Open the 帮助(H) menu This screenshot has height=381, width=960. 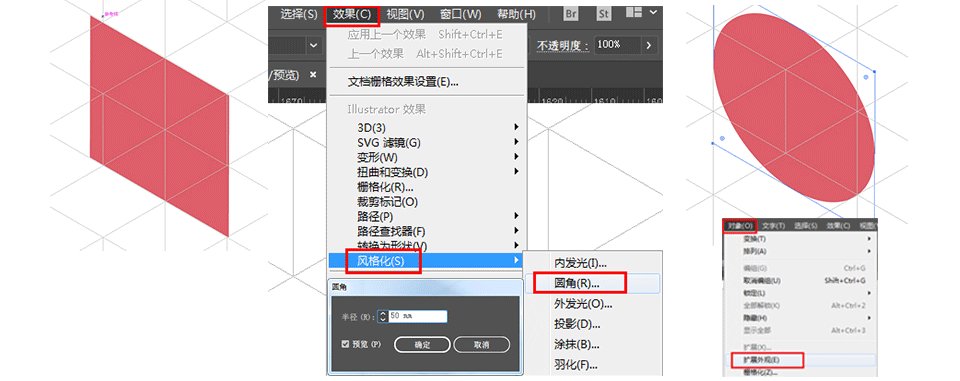516,14
